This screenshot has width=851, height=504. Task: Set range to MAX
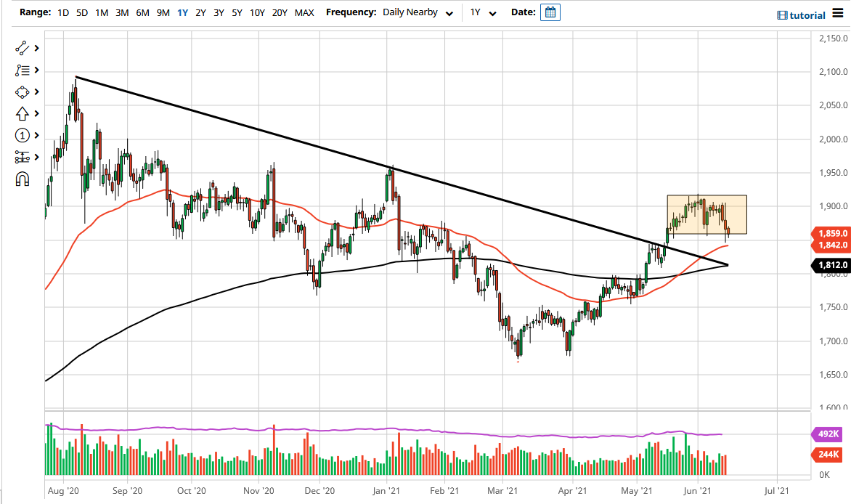(x=304, y=12)
